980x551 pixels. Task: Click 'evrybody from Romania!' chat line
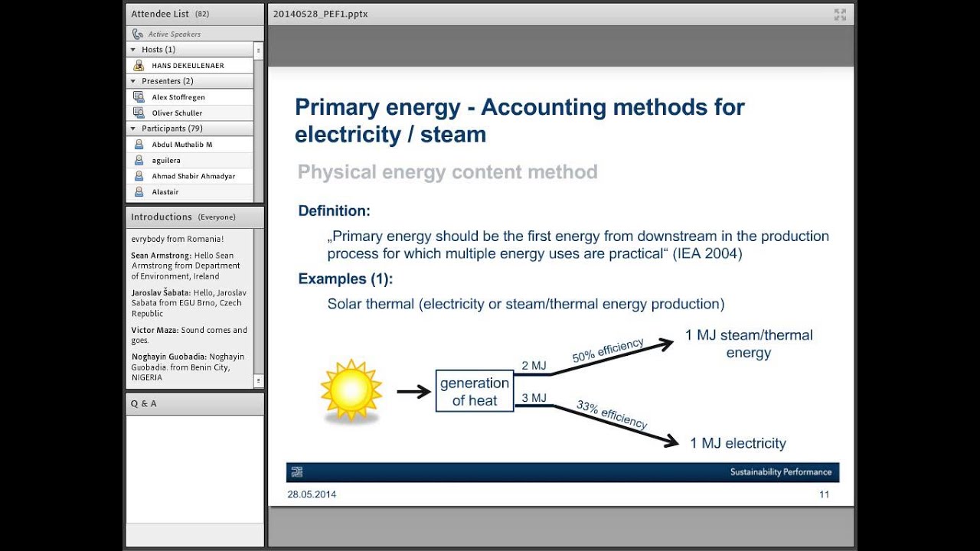tap(178, 239)
